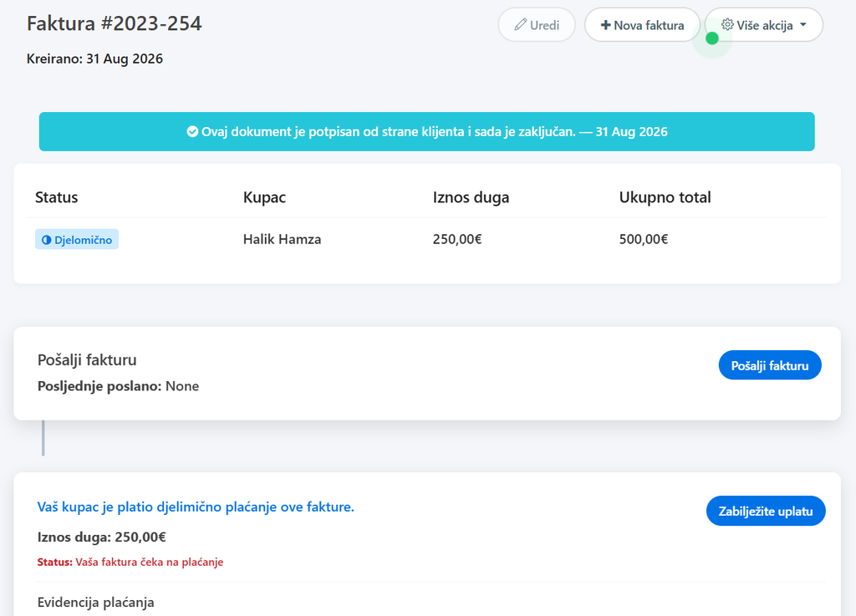Click the Iznos duga value 250,00€ in table
The height and width of the screenshot is (616, 856).
point(457,240)
